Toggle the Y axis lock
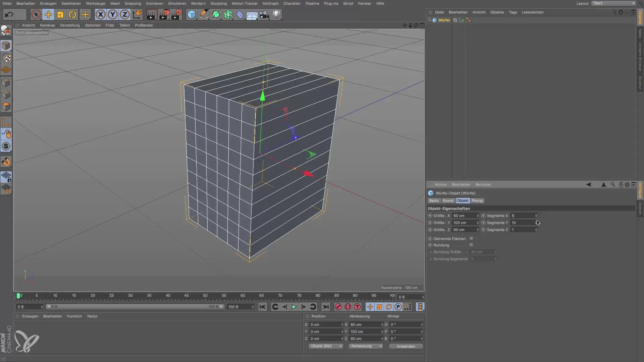 click(113, 15)
